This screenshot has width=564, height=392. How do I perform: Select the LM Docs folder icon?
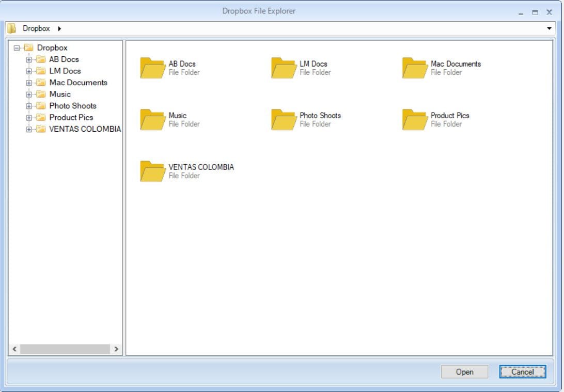point(282,68)
